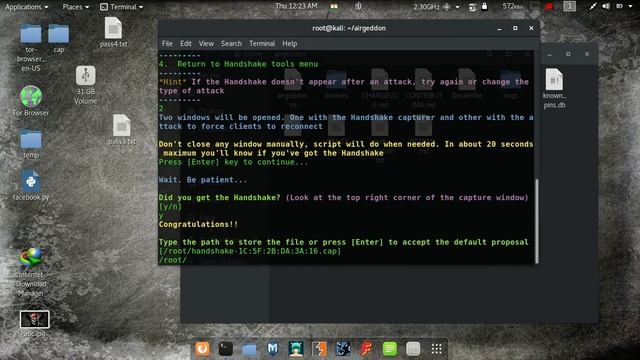Open the grey dock application icon
Image resolution: width=640 pixels, height=360 pixels.
coord(413,349)
